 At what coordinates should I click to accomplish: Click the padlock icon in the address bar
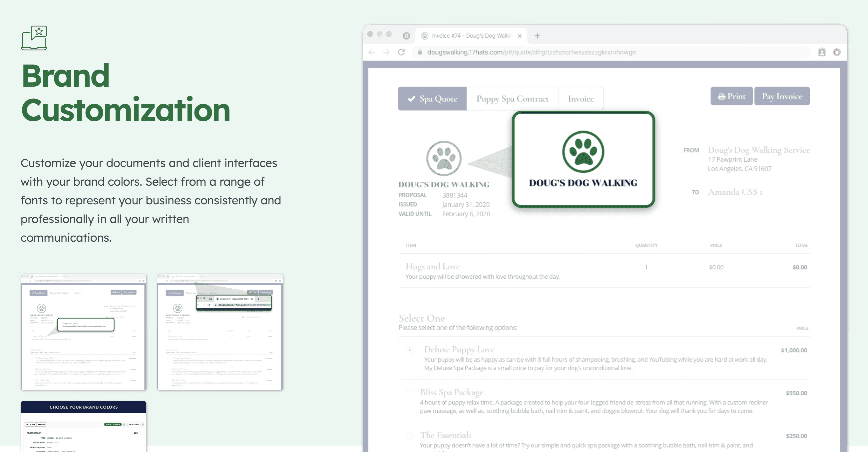pos(420,52)
